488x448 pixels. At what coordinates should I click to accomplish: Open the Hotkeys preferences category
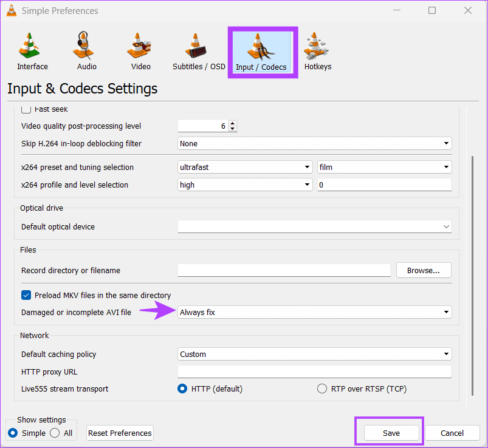click(318, 52)
